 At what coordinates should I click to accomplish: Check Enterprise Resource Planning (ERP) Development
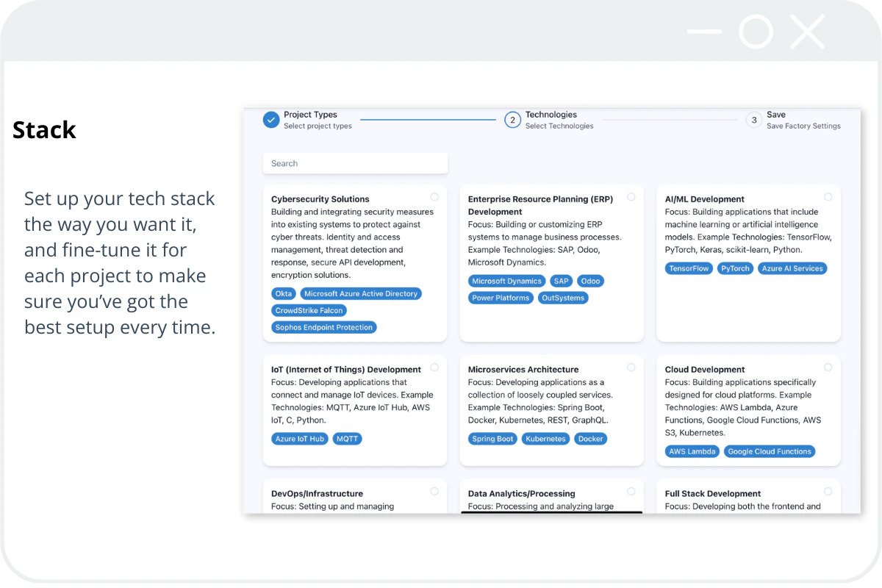point(631,196)
